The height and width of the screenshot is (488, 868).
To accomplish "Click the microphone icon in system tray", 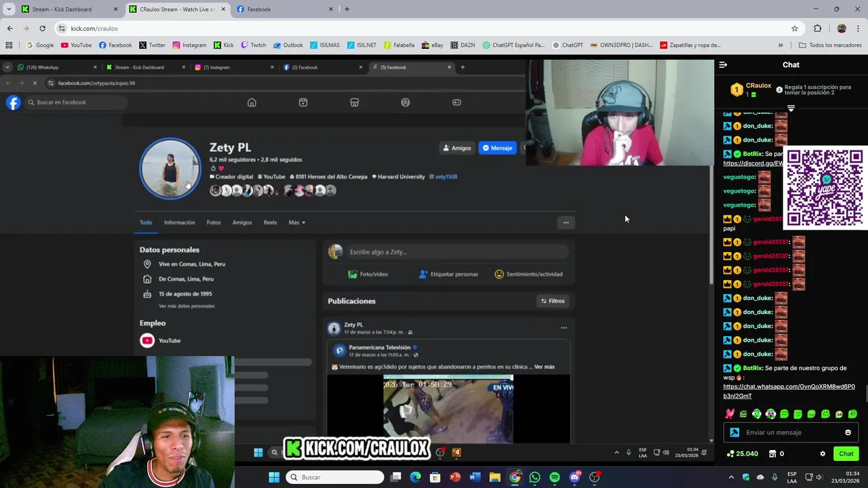I will 774,477.
